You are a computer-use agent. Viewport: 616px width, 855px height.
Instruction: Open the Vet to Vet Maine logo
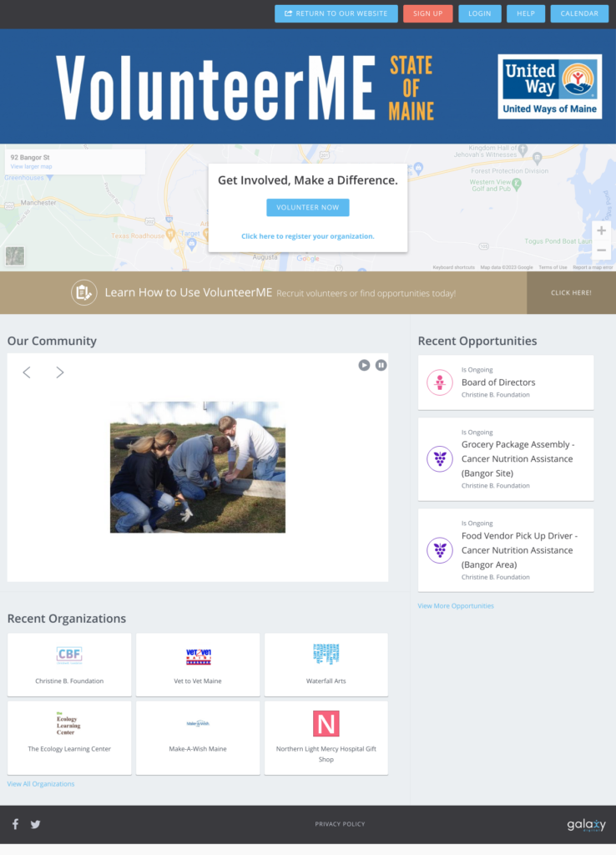click(x=198, y=656)
